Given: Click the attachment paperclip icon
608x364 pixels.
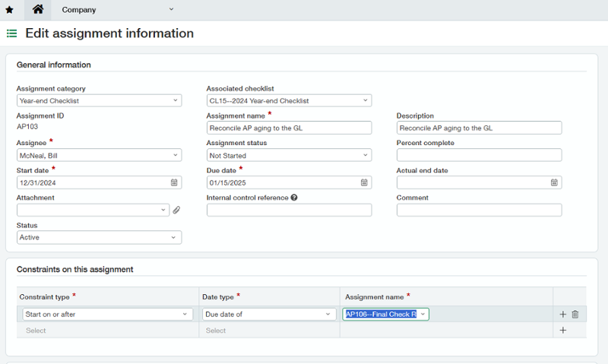Looking at the screenshot, I should pos(176,210).
